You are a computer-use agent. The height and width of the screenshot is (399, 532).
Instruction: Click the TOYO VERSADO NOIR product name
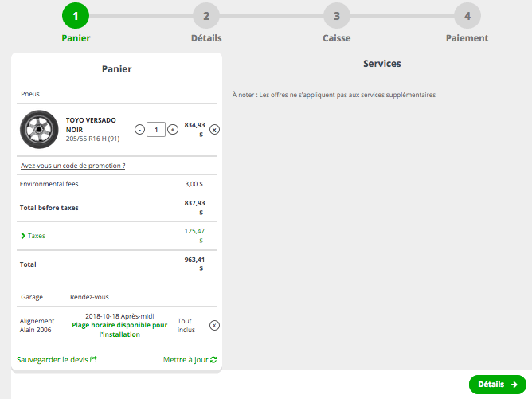(x=90, y=124)
